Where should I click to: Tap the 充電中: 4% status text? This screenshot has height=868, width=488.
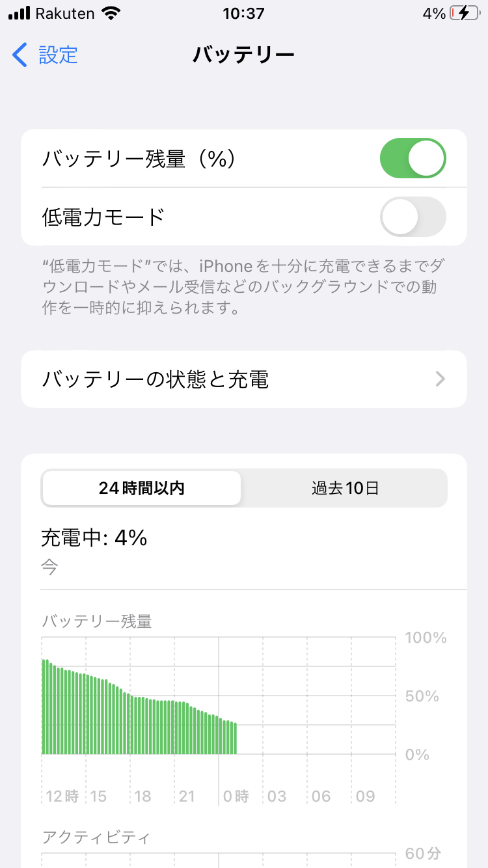pos(94,538)
